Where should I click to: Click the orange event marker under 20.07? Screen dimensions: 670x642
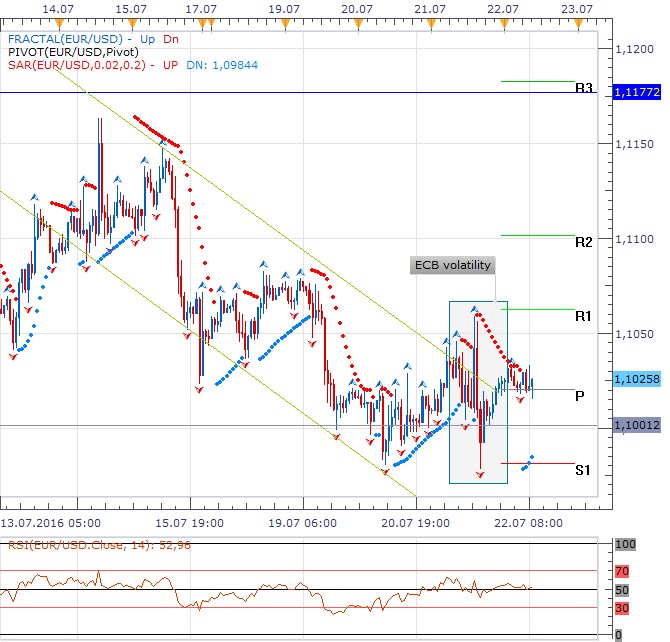[357, 21]
